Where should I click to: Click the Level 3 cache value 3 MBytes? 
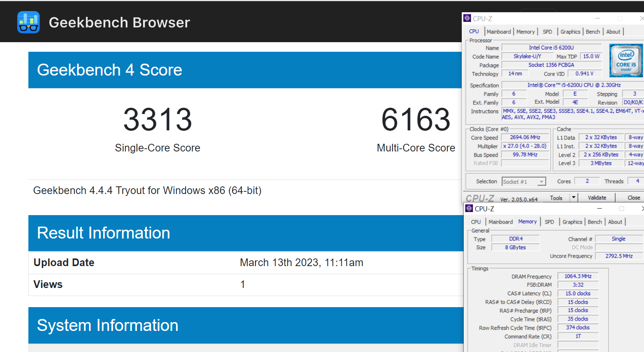[x=601, y=163]
